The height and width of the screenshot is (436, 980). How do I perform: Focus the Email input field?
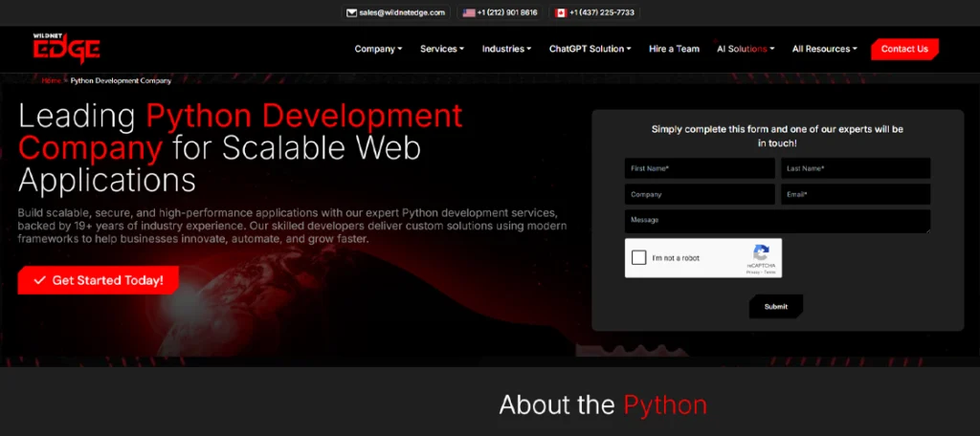(x=856, y=194)
